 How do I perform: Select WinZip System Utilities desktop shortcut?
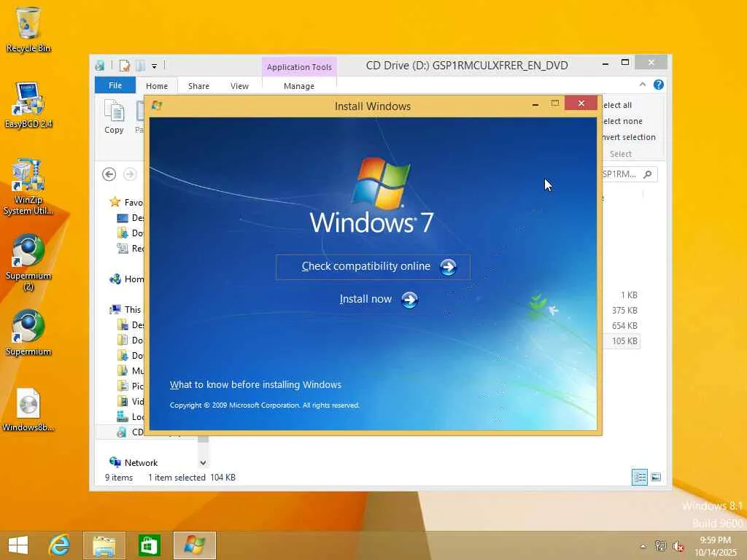[x=28, y=187]
